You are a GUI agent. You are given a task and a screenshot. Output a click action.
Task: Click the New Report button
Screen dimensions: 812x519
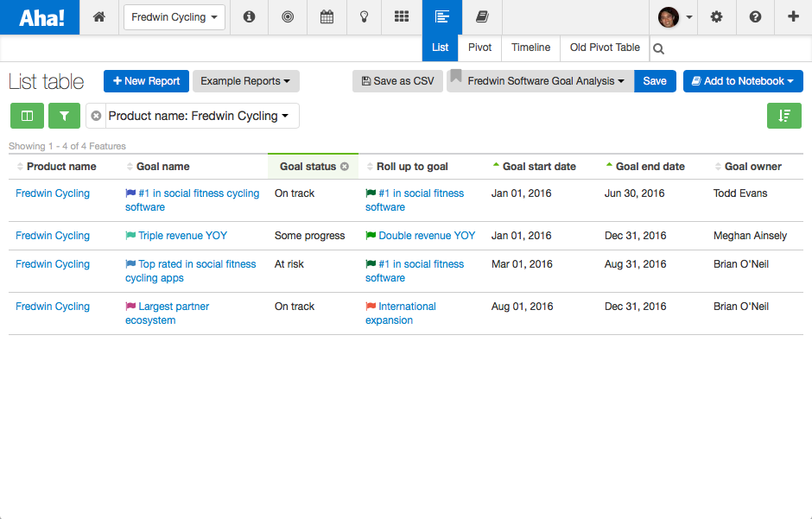(146, 81)
